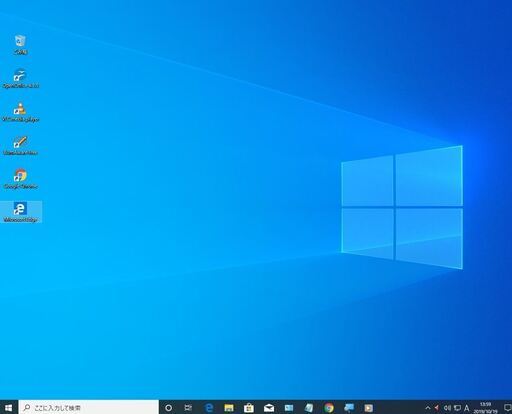The image size is (512, 414).
Task: Open Cortana from the taskbar circle
Action: 169,408
